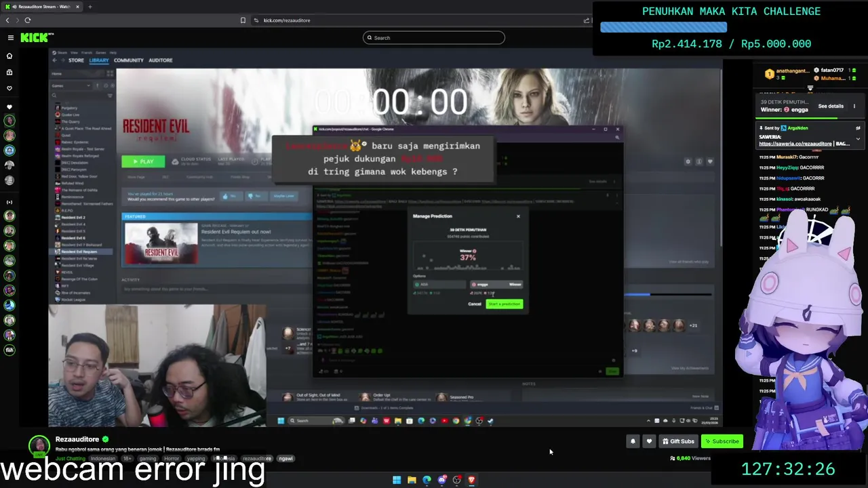Click the donation challenge progress bar
The height and width of the screenshot is (488, 868).
663,27
